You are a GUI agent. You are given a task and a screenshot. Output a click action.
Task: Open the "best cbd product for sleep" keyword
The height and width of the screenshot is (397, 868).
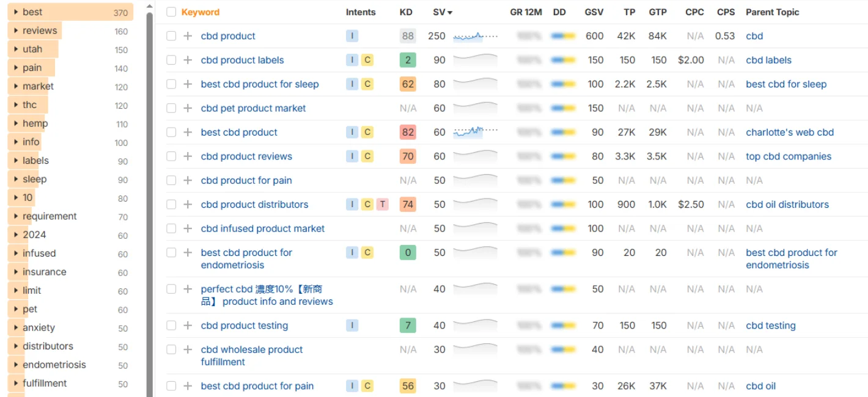[x=259, y=84]
